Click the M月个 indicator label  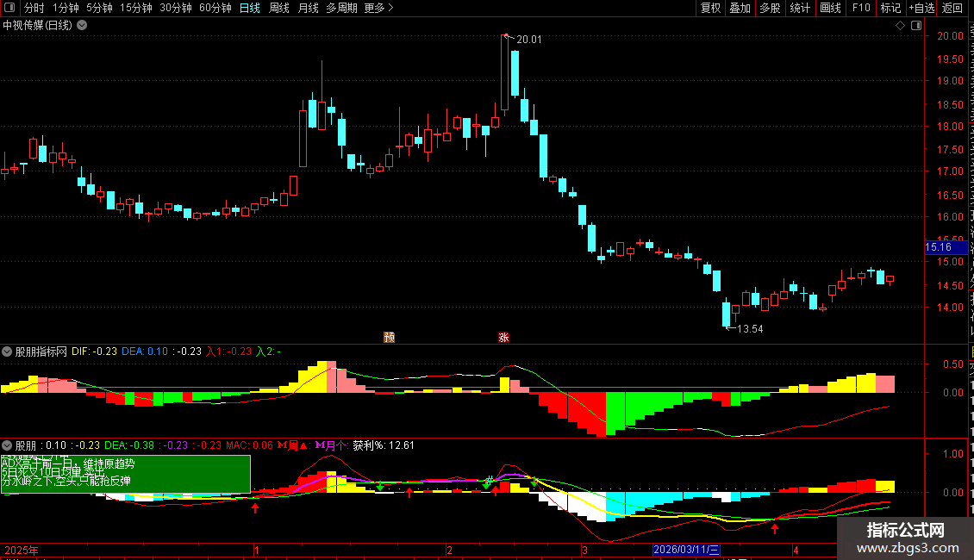click(333, 445)
